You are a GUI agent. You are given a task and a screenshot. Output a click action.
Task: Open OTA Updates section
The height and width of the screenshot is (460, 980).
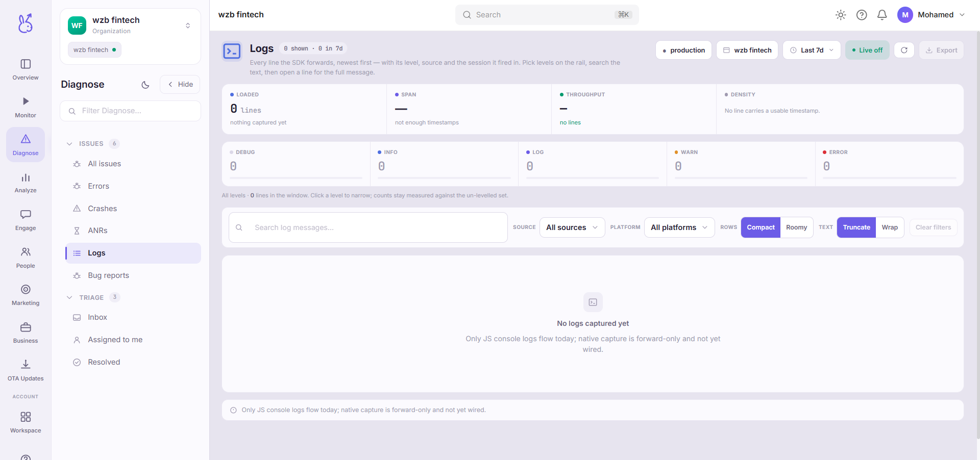pyautogui.click(x=26, y=371)
